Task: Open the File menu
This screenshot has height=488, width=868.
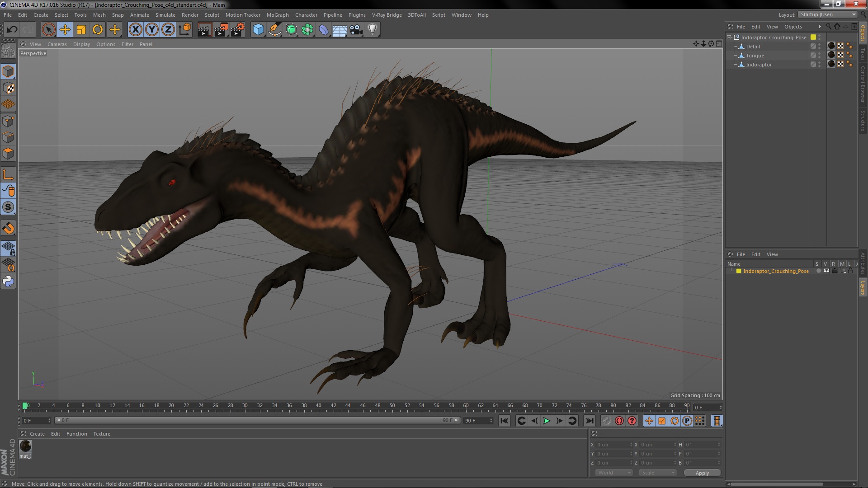Action: (8, 15)
